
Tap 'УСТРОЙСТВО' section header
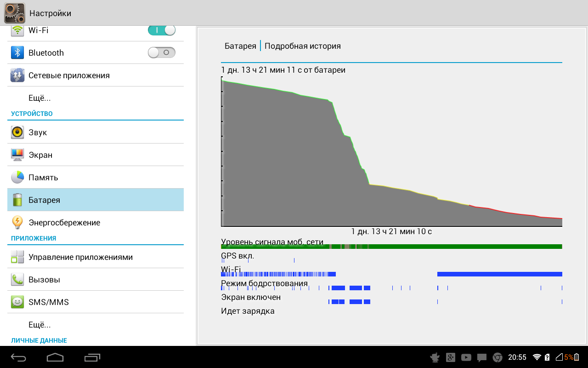(x=32, y=114)
